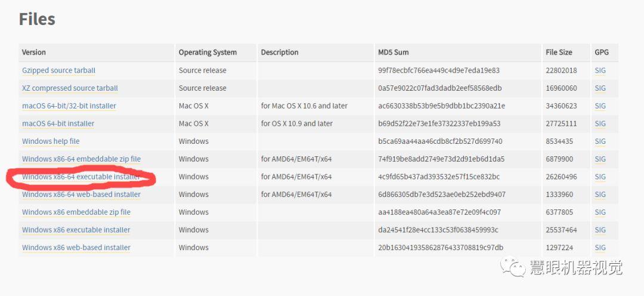The width and height of the screenshot is (644, 296).
Task: Click MD5 sum b5ca69aa44aa46cdb8cf2b527d699740
Action: coord(440,141)
